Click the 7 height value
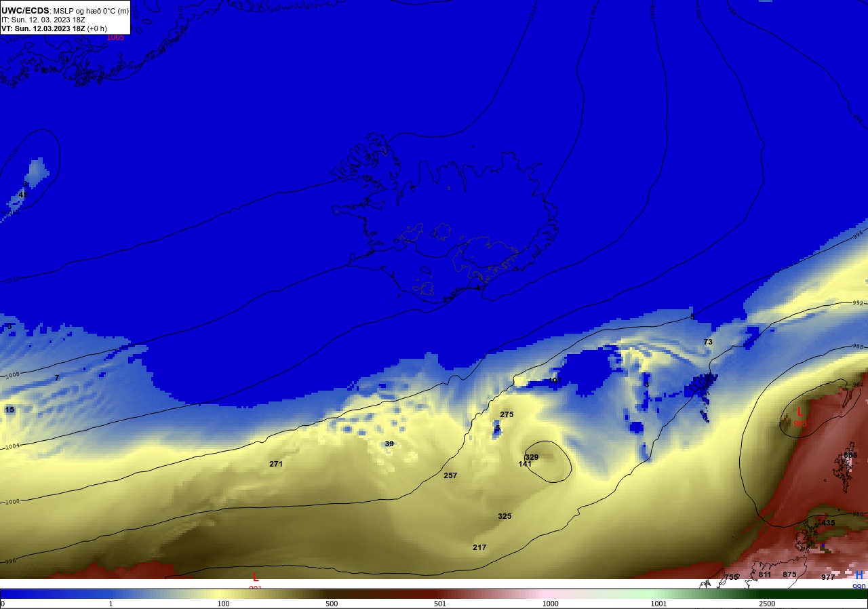 (57, 378)
